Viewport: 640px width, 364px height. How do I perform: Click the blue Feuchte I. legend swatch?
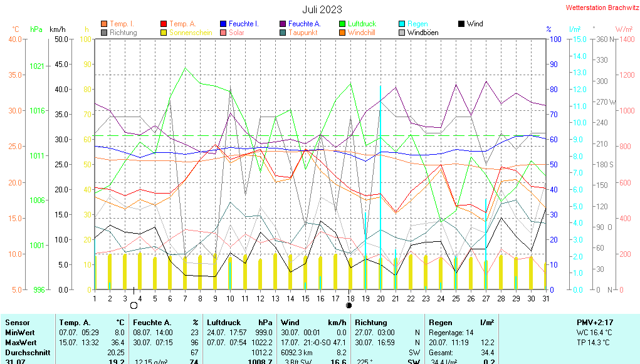click(223, 24)
